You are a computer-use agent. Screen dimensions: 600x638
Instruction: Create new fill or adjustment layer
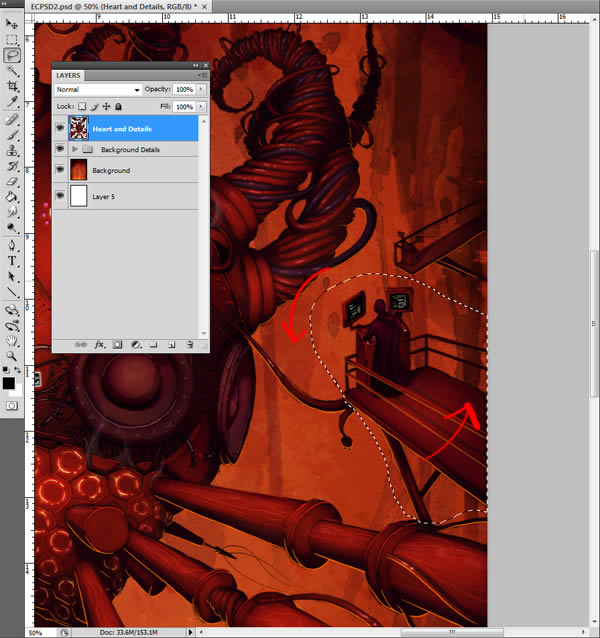point(136,345)
